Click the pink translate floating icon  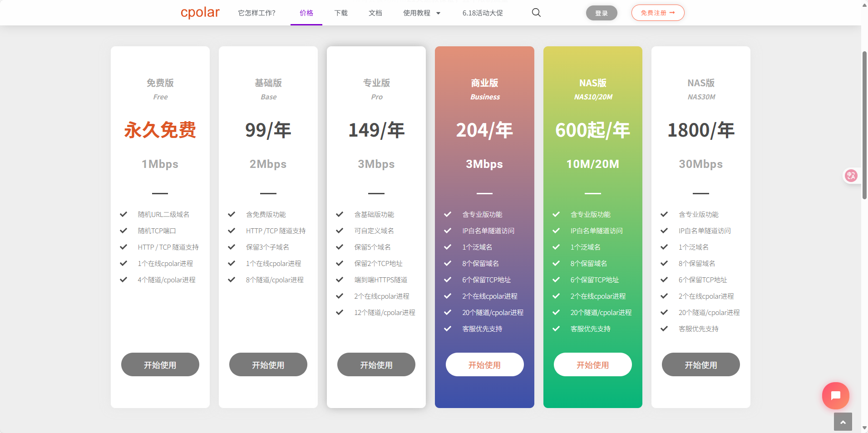[851, 176]
